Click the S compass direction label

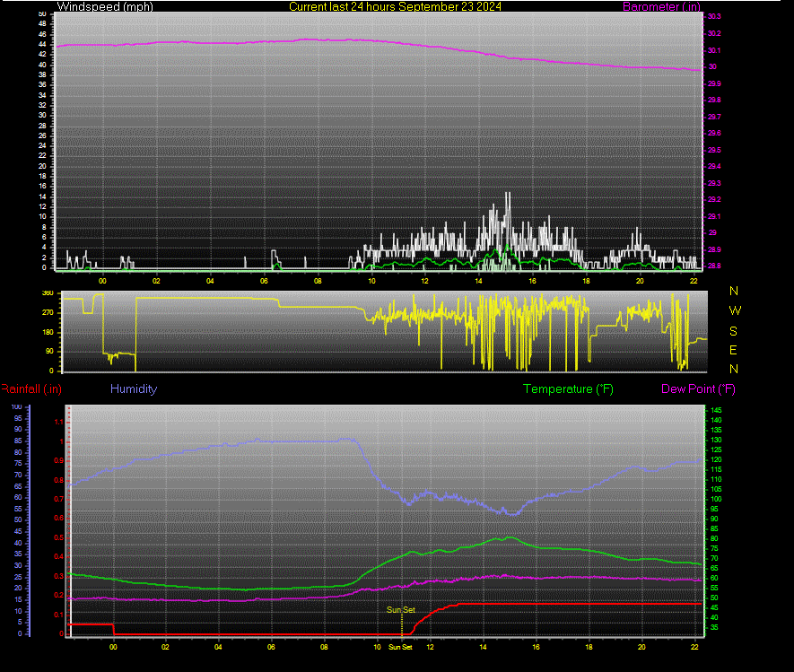click(x=733, y=331)
